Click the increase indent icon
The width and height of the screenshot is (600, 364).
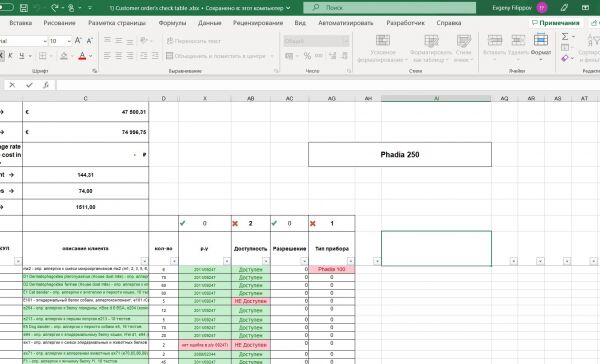[155, 56]
